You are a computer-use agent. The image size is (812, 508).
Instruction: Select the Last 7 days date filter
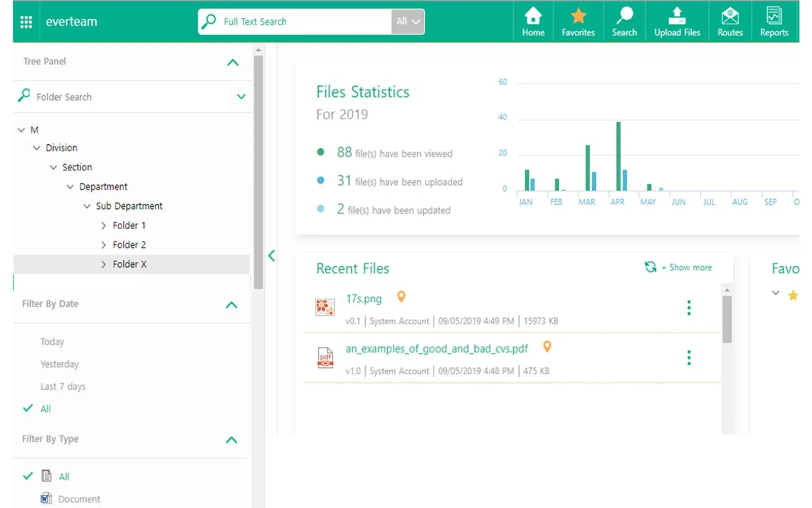pyautogui.click(x=63, y=387)
